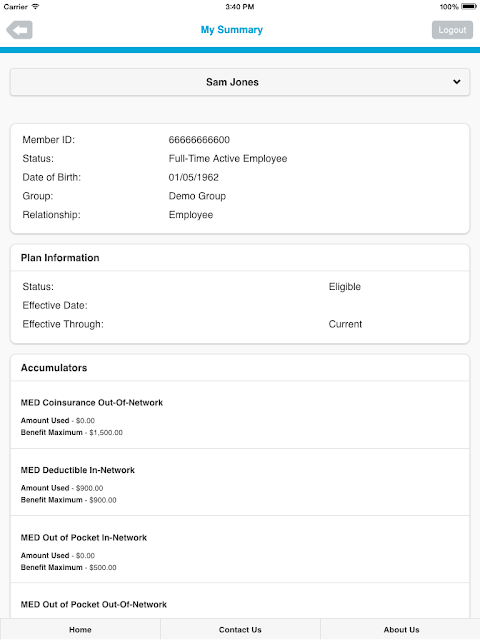Screen dimensions: 480x640
Task: Click the battery indicator icon
Action: (469, 7)
